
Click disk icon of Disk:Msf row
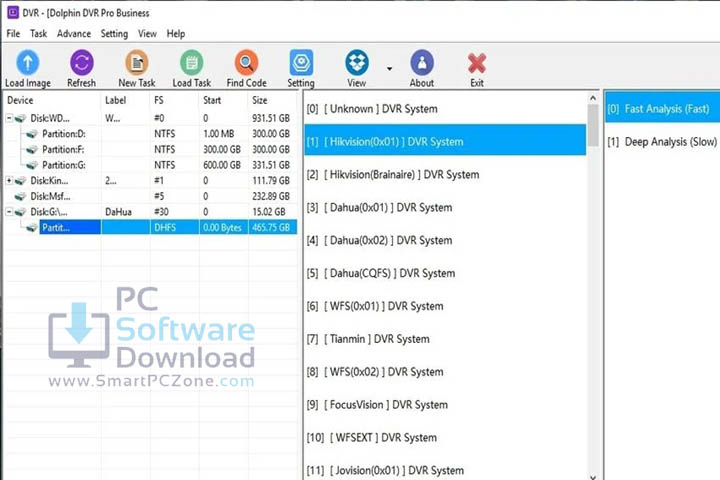(x=20, y=197)
